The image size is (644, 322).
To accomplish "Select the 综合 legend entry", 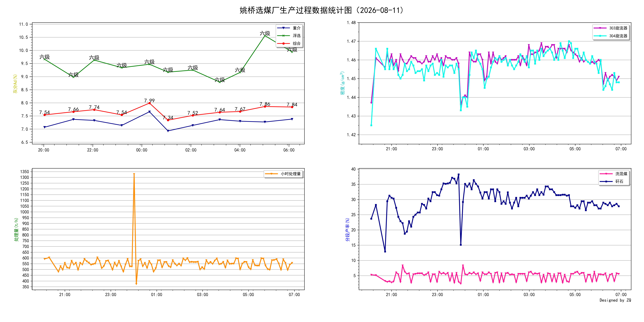I will click(289, 43).
